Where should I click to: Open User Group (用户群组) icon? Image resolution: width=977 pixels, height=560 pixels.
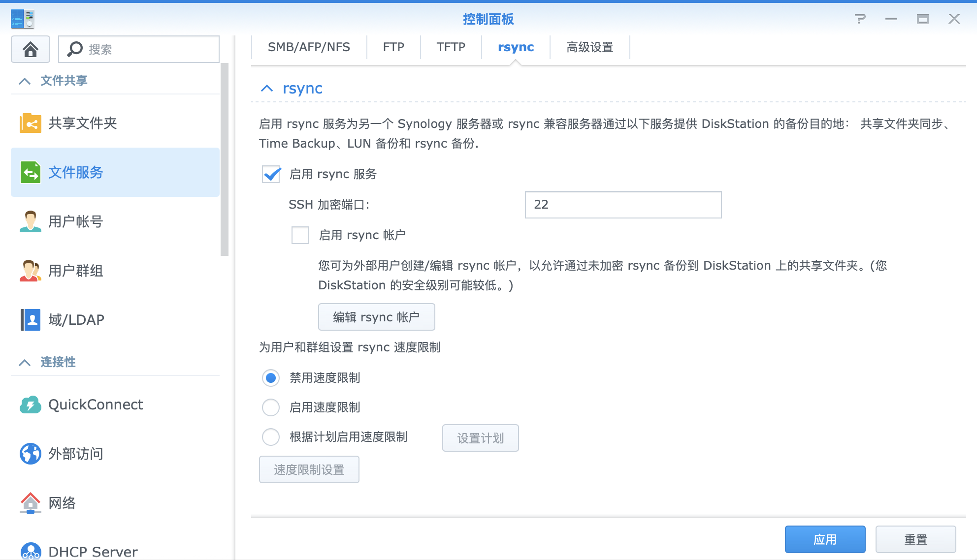(x=31, y=271)
